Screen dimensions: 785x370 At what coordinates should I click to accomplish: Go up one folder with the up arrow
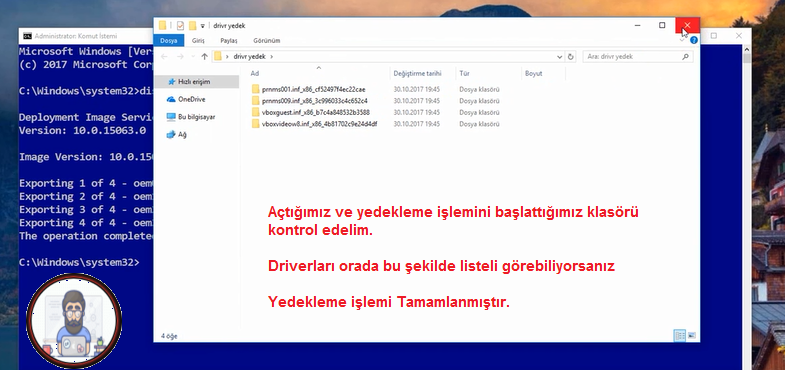point(204,57)
